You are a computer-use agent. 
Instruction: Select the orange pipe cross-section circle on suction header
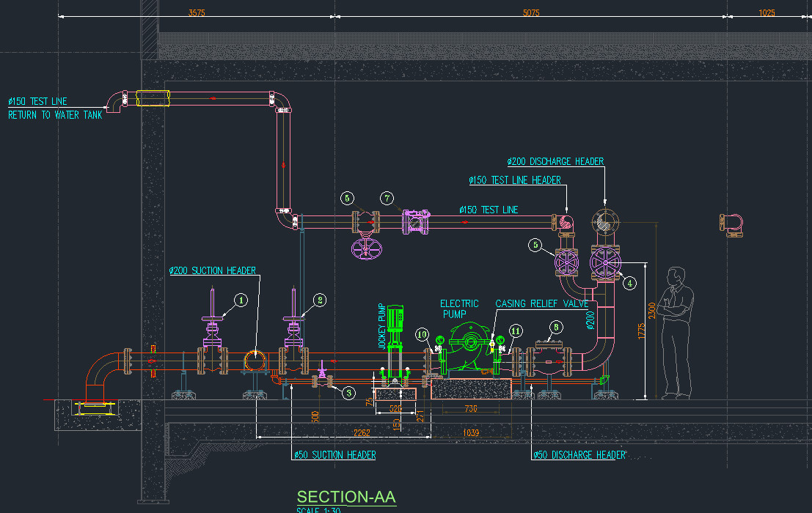coord(255,361)
